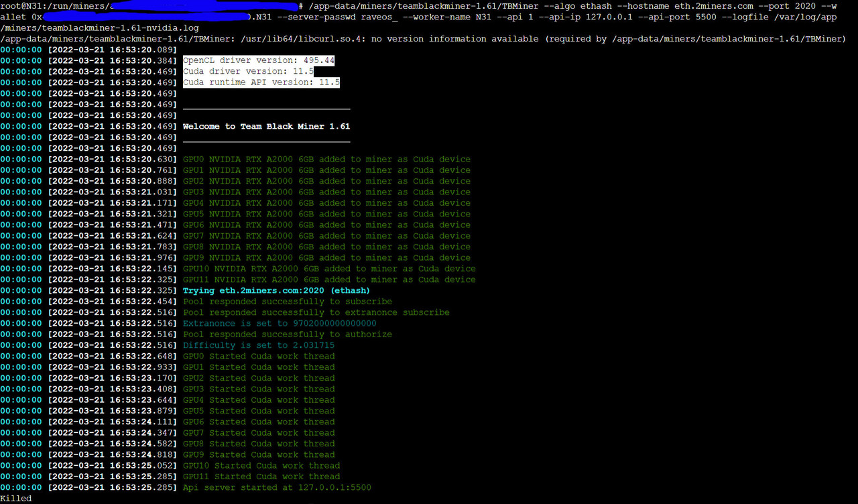Image resolution: width=858 pixels, height=504 pixels.
Task: Click 'Pool responded successfully to subscribe' line
Action: click(288, 302)
